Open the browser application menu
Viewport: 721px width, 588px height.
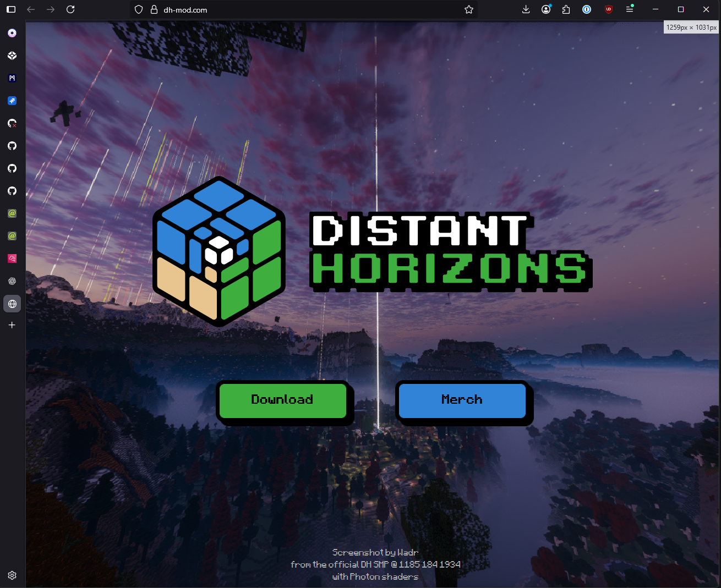630,9
